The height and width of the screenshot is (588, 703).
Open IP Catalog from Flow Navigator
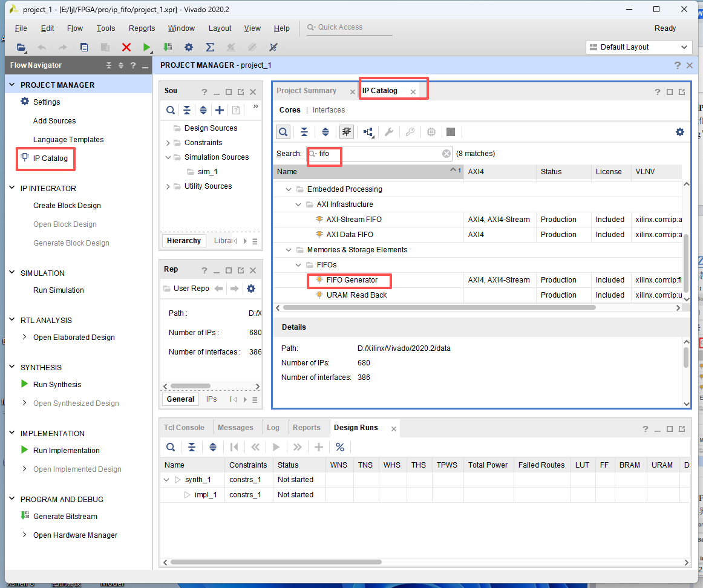click(50, 158)
